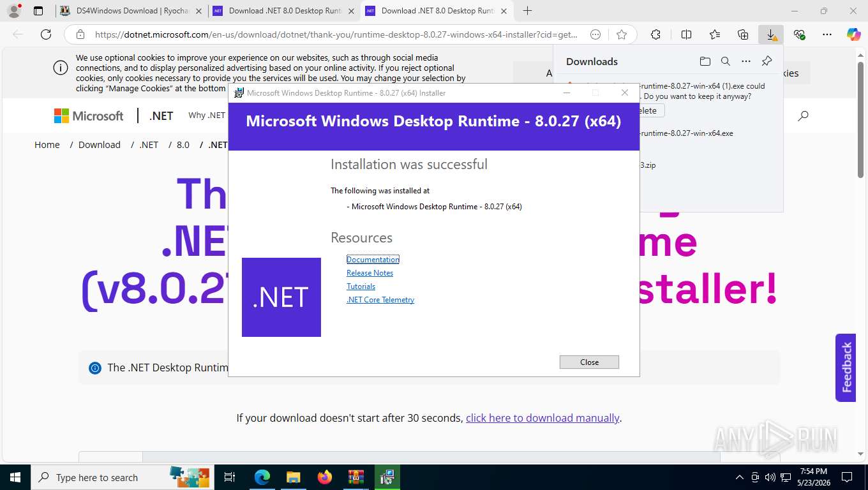Open Tutorials link in installer

(x=361, y=286)
